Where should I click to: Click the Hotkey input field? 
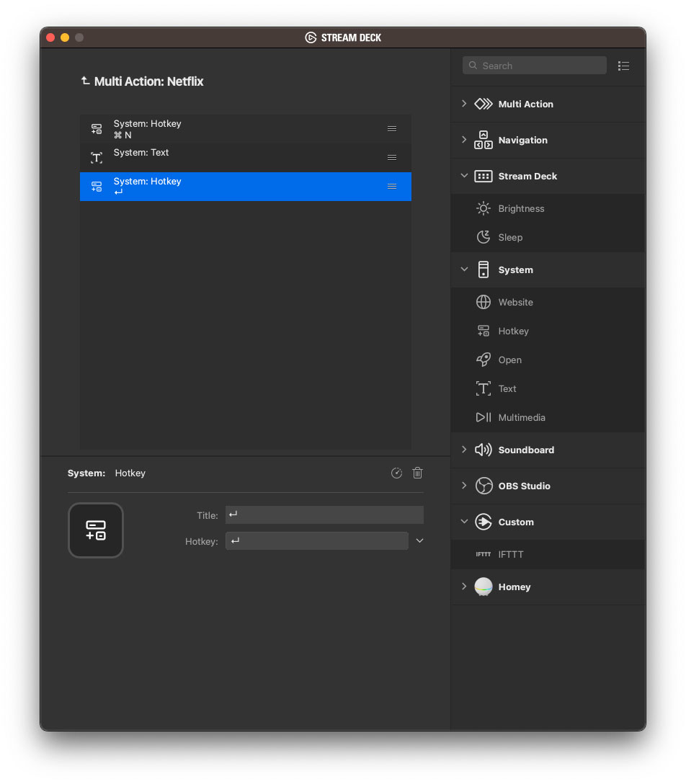click(317, 541)
